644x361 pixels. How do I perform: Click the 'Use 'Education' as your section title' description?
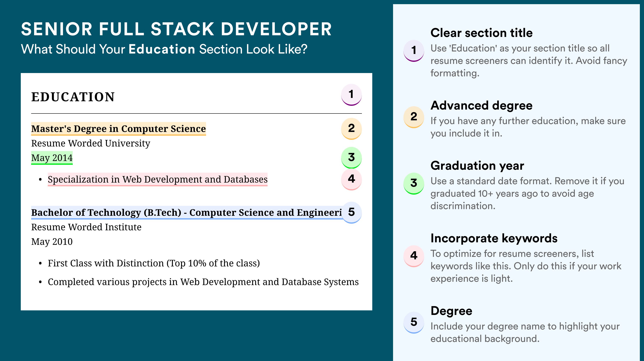pos(529,61)
